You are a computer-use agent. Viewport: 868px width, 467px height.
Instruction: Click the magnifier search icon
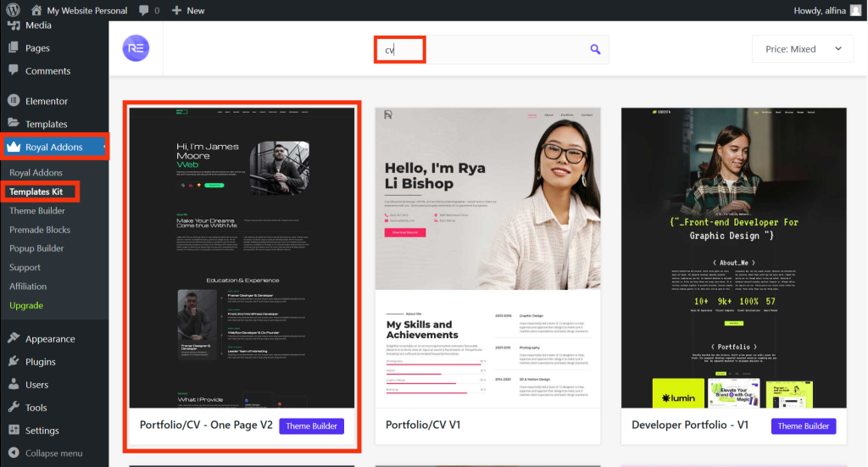pos(595,49)
